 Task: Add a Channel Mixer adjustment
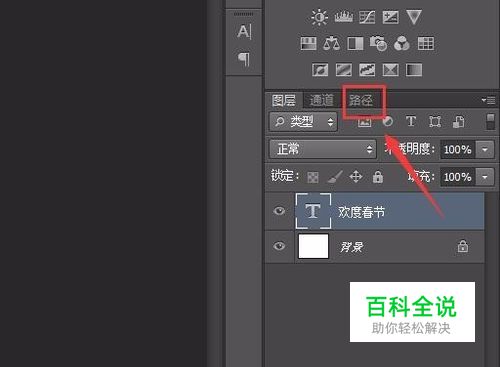(402, 43)
